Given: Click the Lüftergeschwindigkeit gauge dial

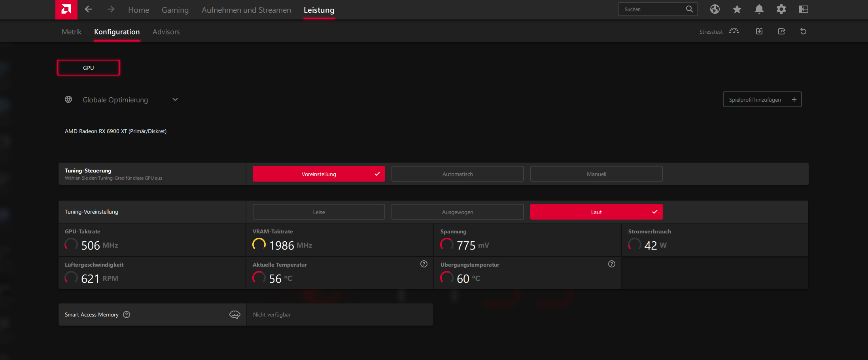Looking at the screenshot, I should point(71,277).
